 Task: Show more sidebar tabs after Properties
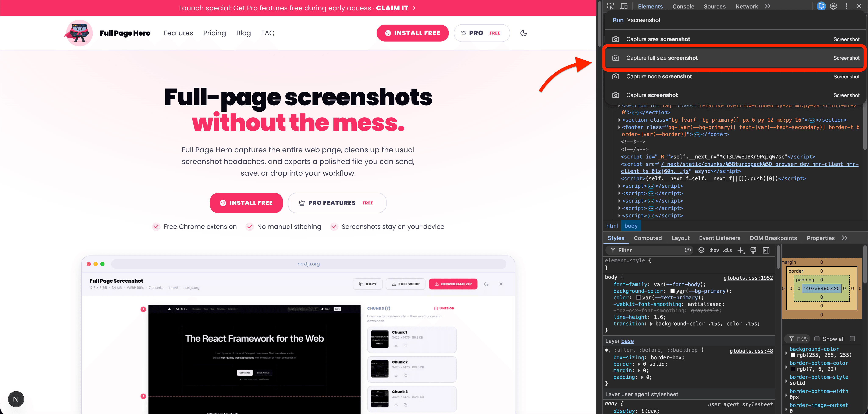click(844, 238)
